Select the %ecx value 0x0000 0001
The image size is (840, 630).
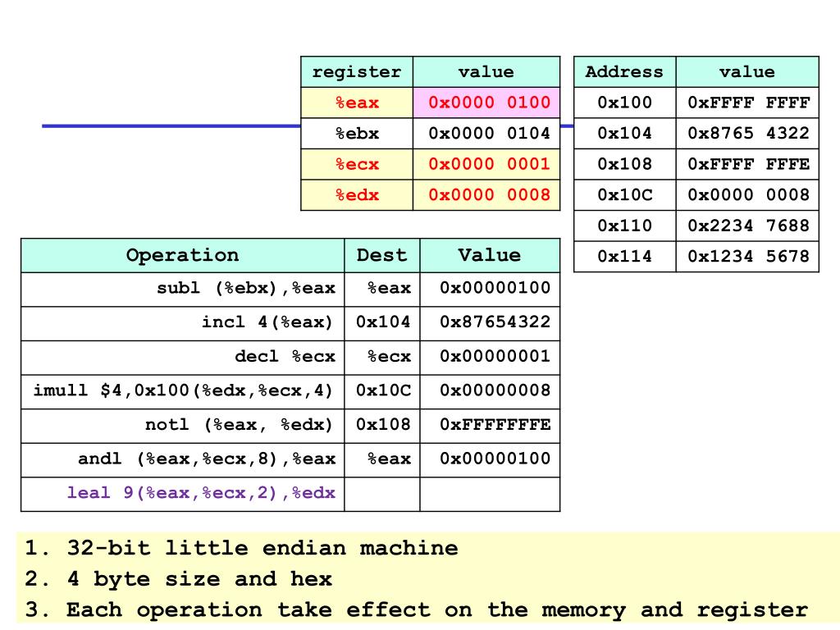click(x=486, y=164)
